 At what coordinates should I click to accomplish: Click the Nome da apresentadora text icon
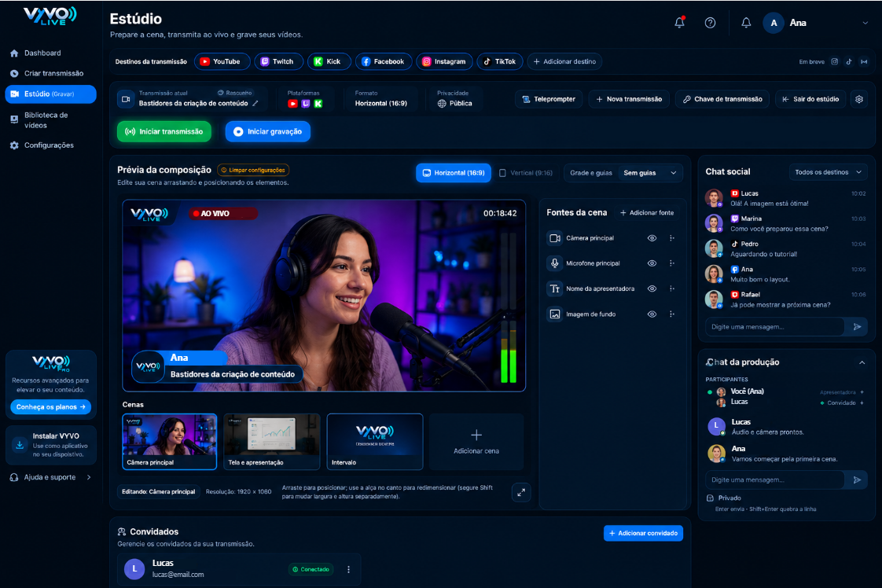555,288
